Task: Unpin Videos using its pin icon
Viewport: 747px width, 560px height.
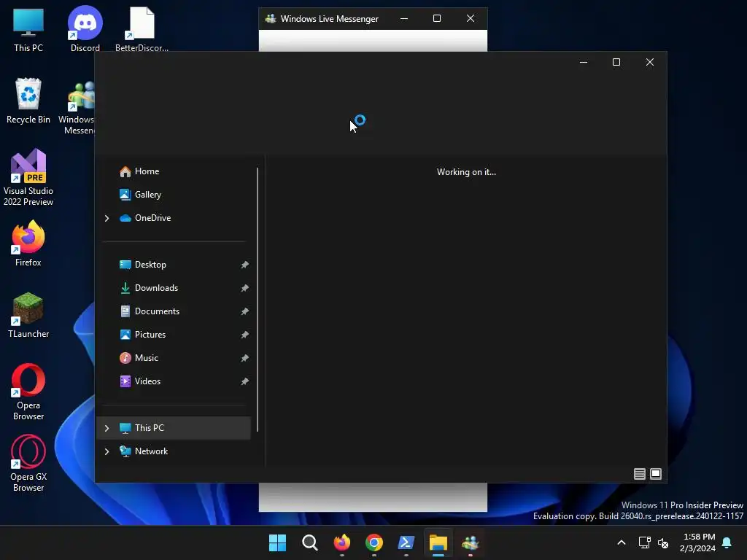Action: click(244, 381)
